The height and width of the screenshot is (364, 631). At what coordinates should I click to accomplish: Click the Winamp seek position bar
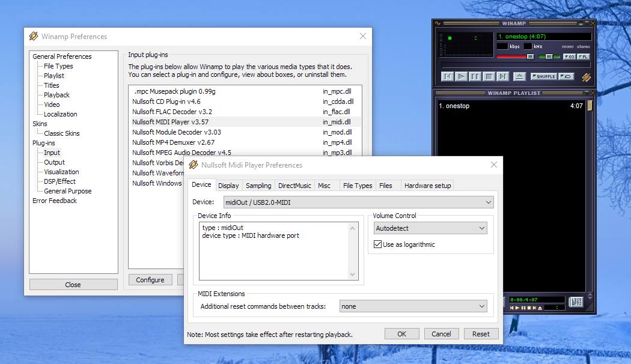coord(516,65)
